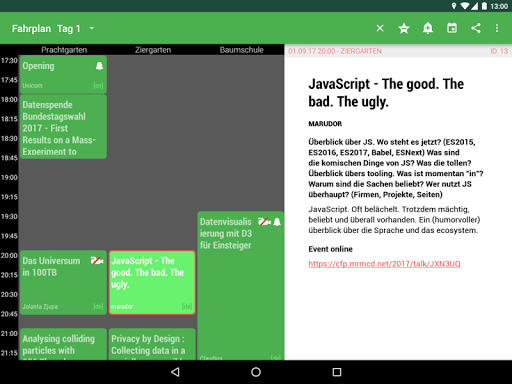Image resolution: width=512 pixels, height=384 pixels.
Task: Share the JavaScript talk
Action: [x=476, y=28]
